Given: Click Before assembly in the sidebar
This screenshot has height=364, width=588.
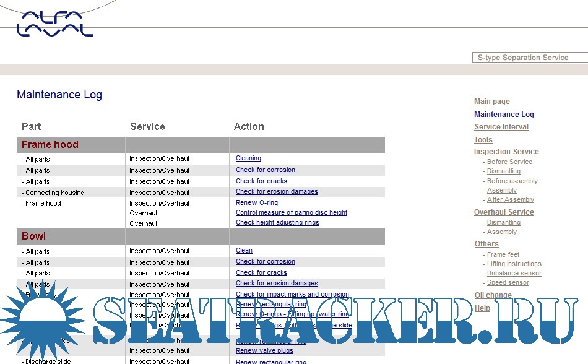Looking at the screenshot, I should point(512,181).
